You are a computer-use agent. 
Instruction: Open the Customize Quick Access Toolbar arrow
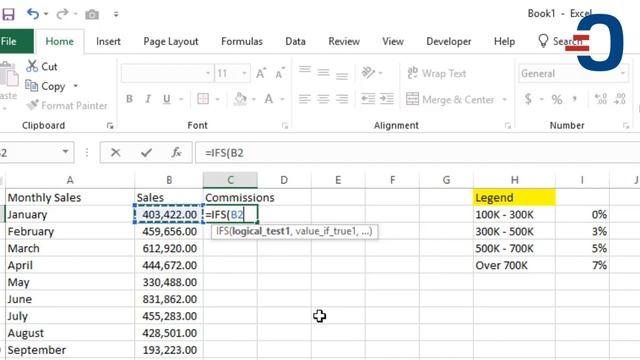tap(116, 14)
